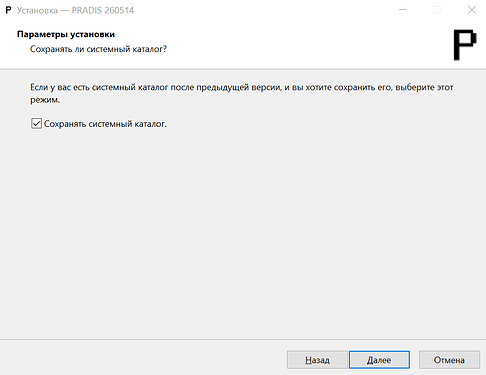Click the Параметры установки heading
This screenshot has height=375, width=486.
point(66,34)
